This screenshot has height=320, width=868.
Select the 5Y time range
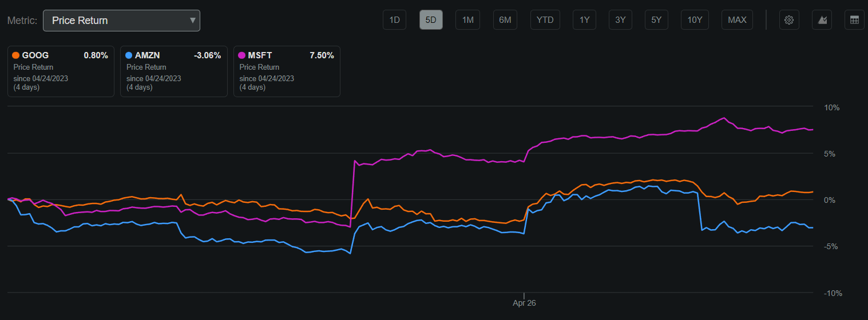pos(656,20)
